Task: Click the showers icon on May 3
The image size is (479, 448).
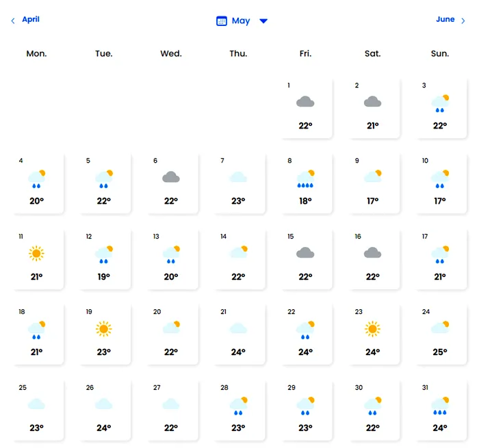Action: click(439, 103)
